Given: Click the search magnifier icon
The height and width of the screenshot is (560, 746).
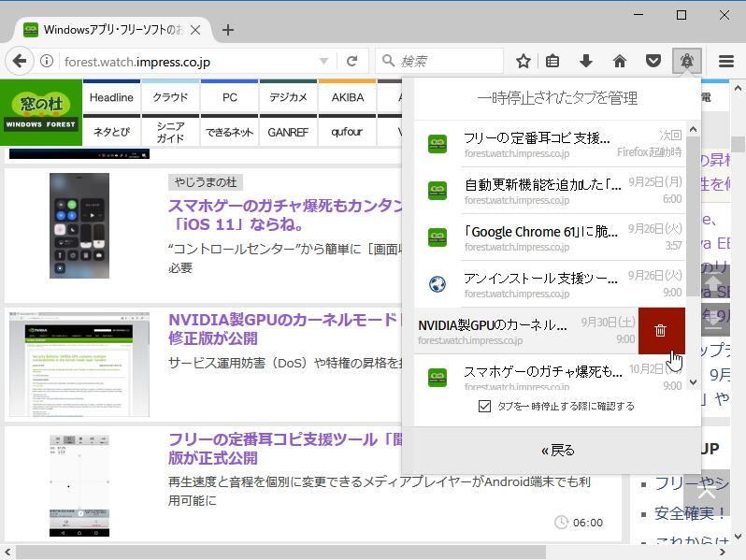Looking at the screenshot, I should [388, 61].
